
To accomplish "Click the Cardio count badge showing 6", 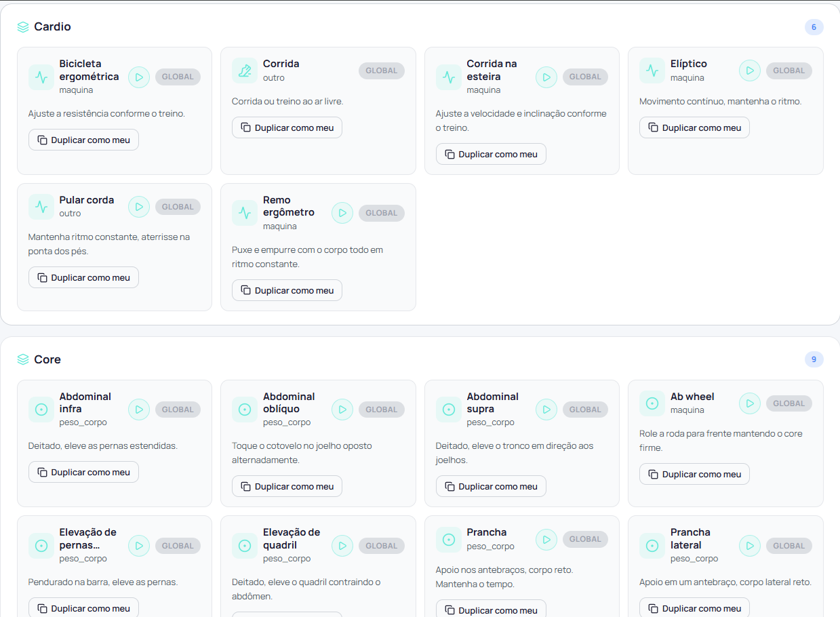I will point(814,27).
